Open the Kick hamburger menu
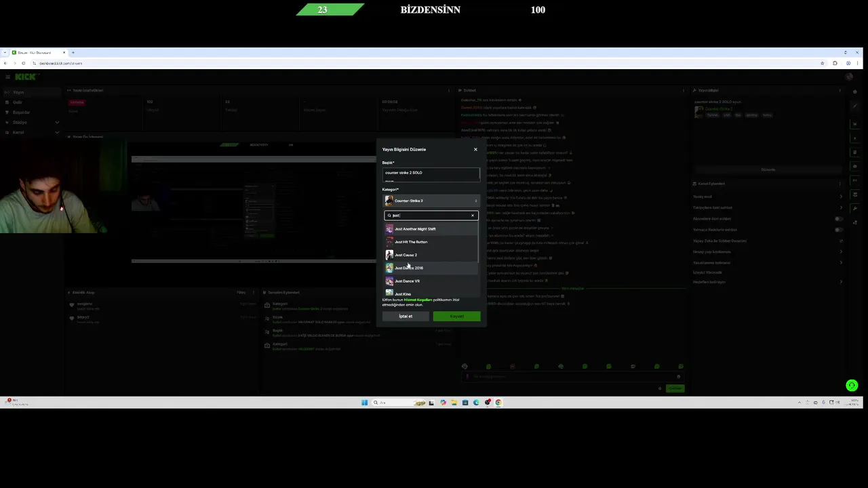 [7, 77]
